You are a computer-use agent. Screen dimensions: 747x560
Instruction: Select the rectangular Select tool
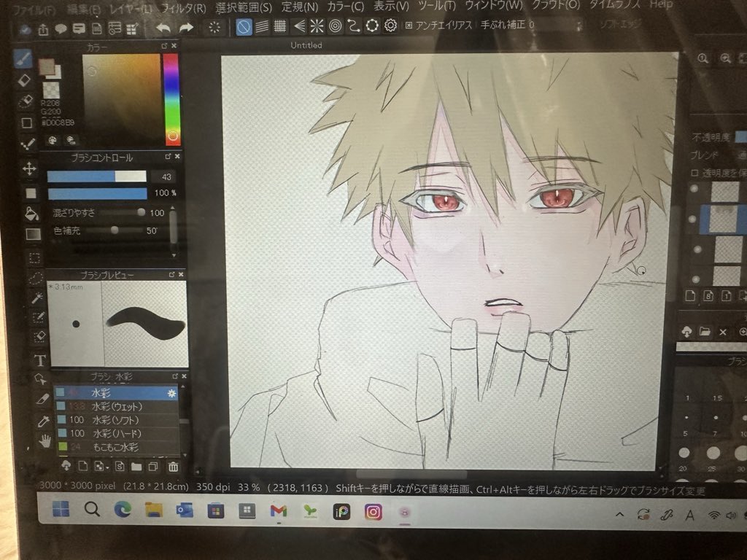tap(34, 257)
